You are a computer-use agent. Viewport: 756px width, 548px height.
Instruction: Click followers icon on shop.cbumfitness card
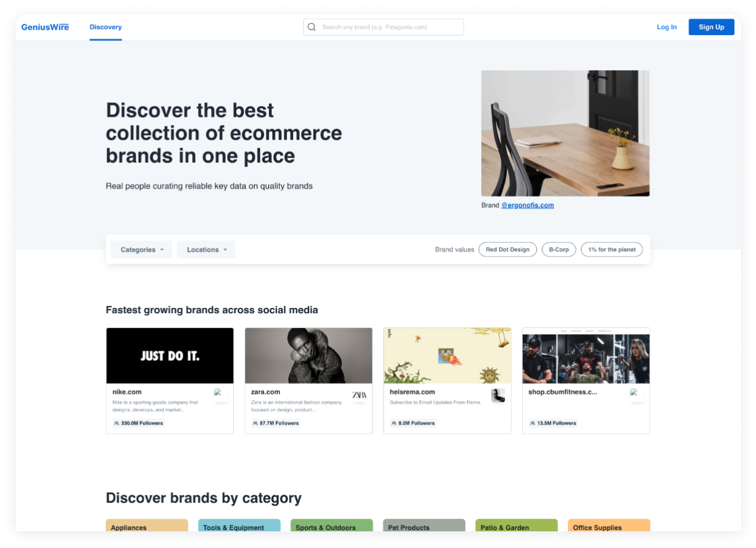[x=532, y=423]
